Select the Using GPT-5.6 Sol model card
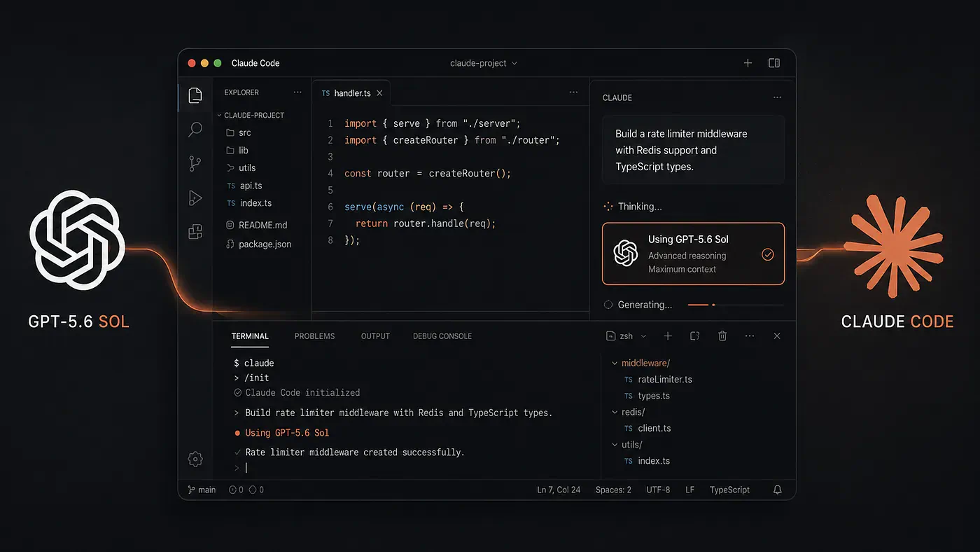The image size is (980, 552). point(693,254)
